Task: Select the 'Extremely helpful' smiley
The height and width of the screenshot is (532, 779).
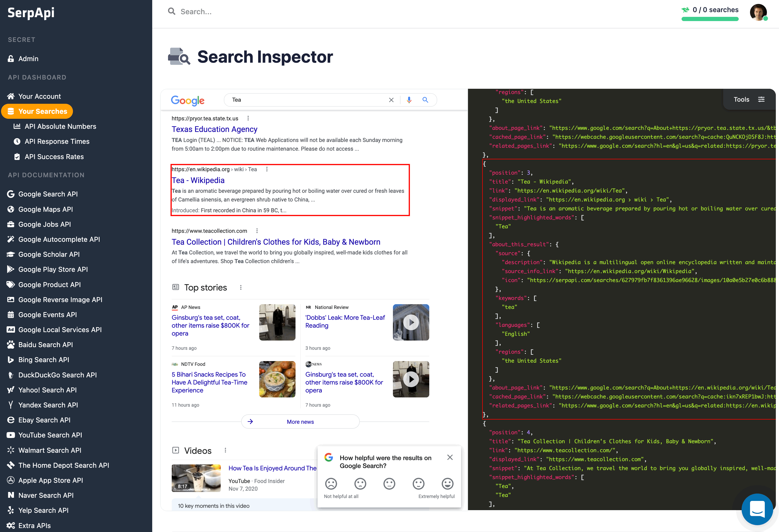Action: 447,484
